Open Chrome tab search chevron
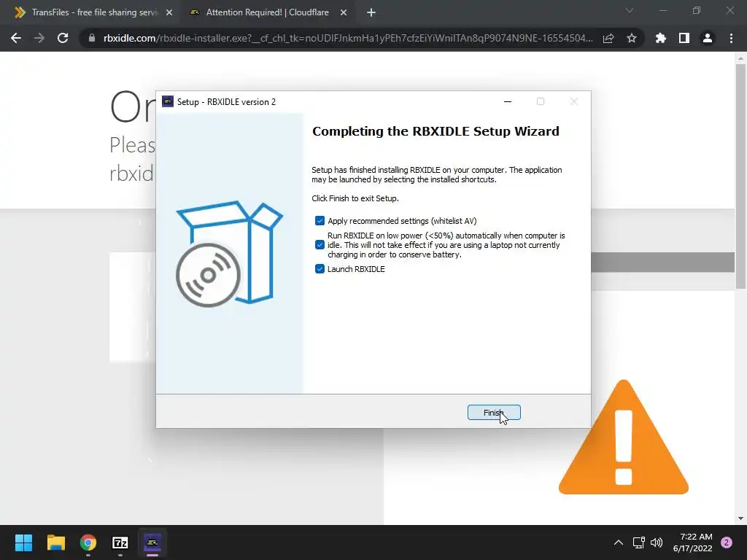747x560 pixels. click(x=630, y=10)
